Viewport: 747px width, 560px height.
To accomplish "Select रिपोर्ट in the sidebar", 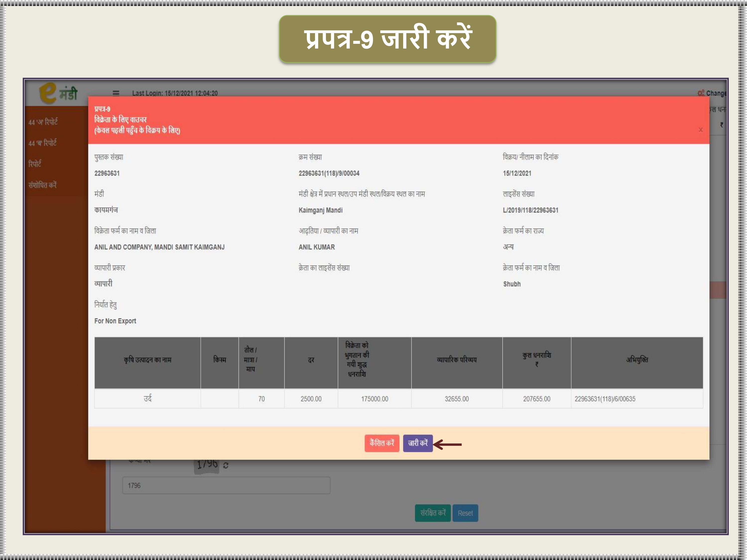I will click(35, 164).
